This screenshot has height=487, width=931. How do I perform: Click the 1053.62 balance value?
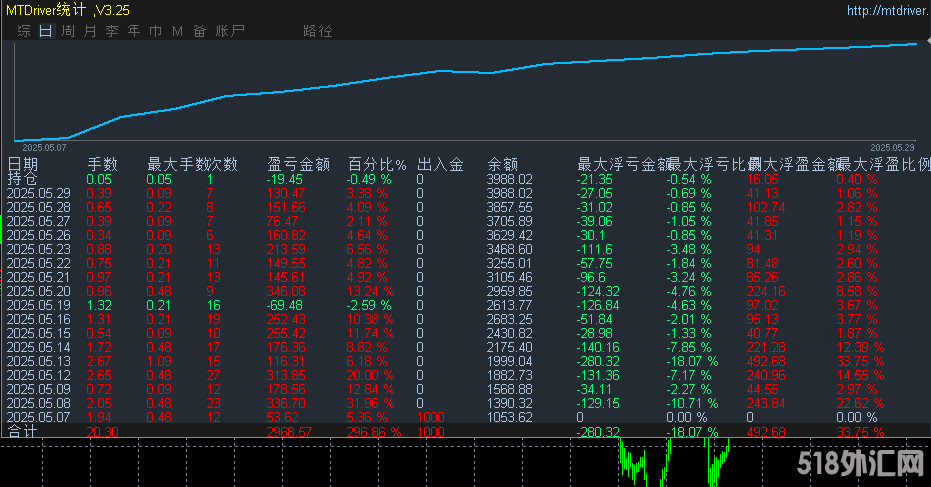pos(509,418)
